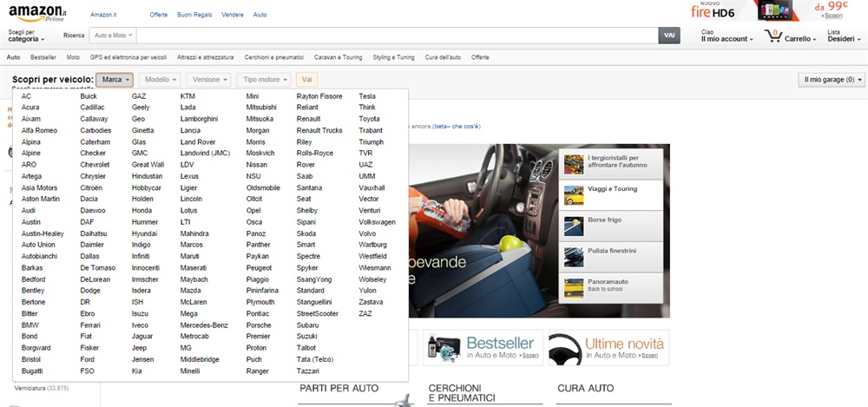Open the Cerchioni e pneumatici tab
868x407 pixels.
[274, 57]
